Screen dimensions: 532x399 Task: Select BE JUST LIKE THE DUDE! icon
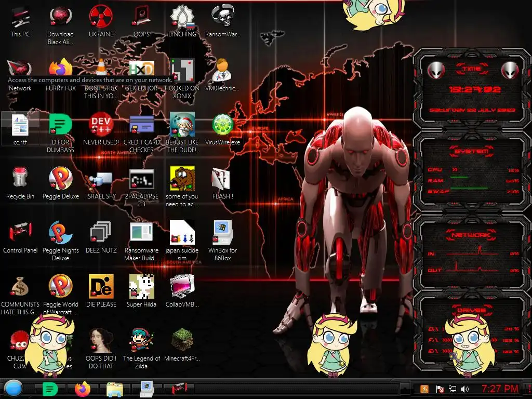(182, 133)
